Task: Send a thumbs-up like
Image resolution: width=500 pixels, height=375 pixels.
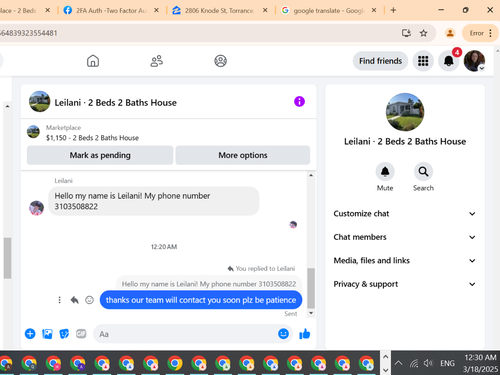Action: click(x=305, y=334)
